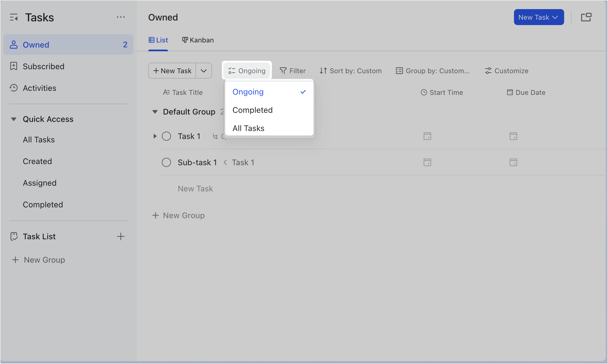Open the New Task dropdown arrow
This screenshot has width=608, height=364.
pyautogui.click(x=203, y=71)
